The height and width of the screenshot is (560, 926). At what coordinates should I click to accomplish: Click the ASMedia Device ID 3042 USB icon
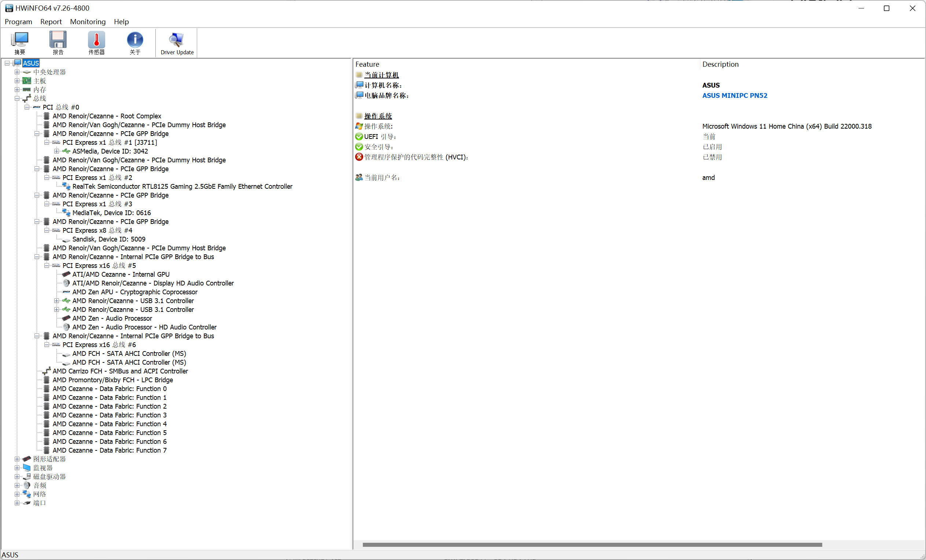pyautogui.click(x=66, y=151)
